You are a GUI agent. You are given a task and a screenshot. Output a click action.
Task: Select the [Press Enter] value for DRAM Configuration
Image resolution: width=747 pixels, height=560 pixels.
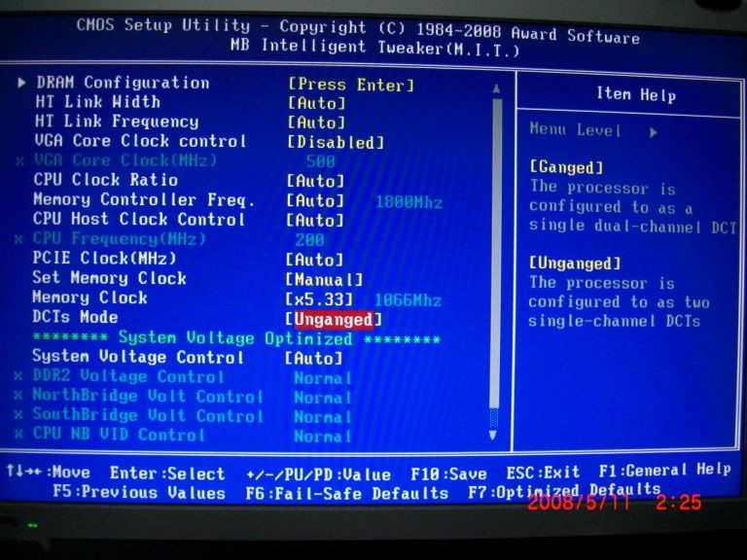click(x=351, y=85)
